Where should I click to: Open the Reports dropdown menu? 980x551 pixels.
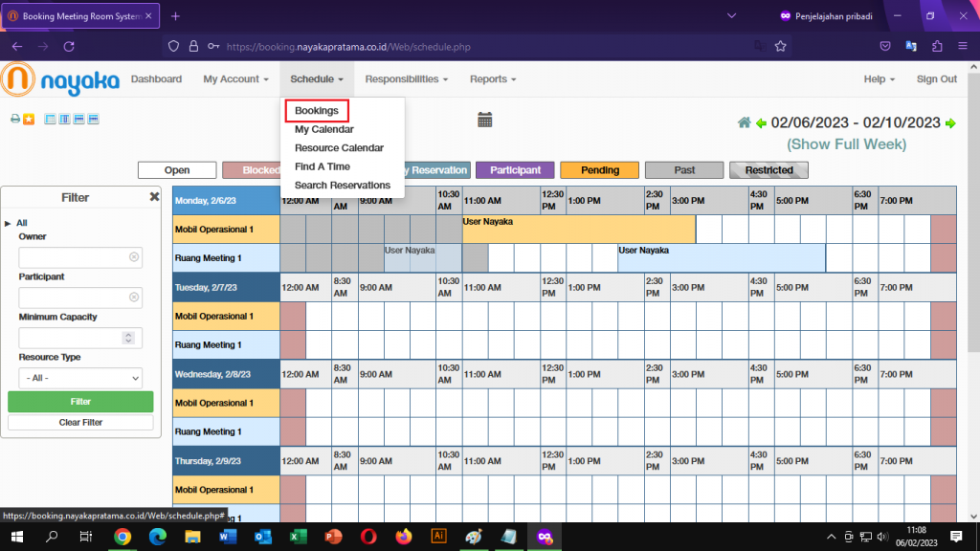click(x=493, y=79)
